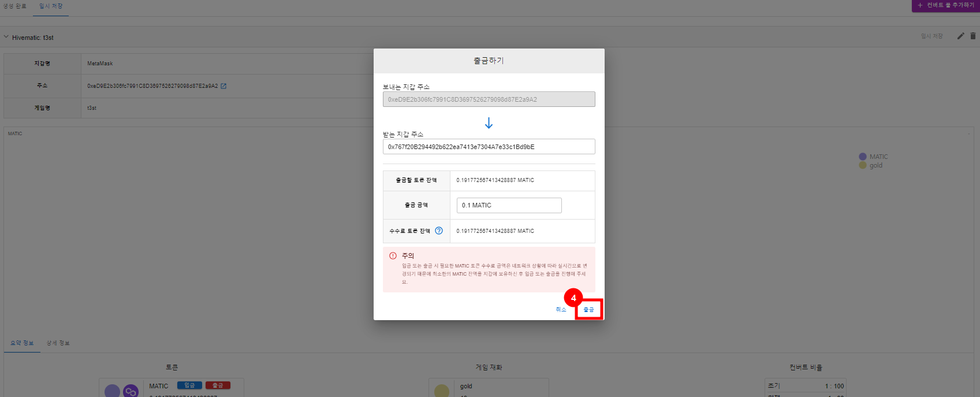Click the help icon beside 수수료 토큰 잔액
The width and height of the screenshot is (980, 397).
[x=439, y=231]
